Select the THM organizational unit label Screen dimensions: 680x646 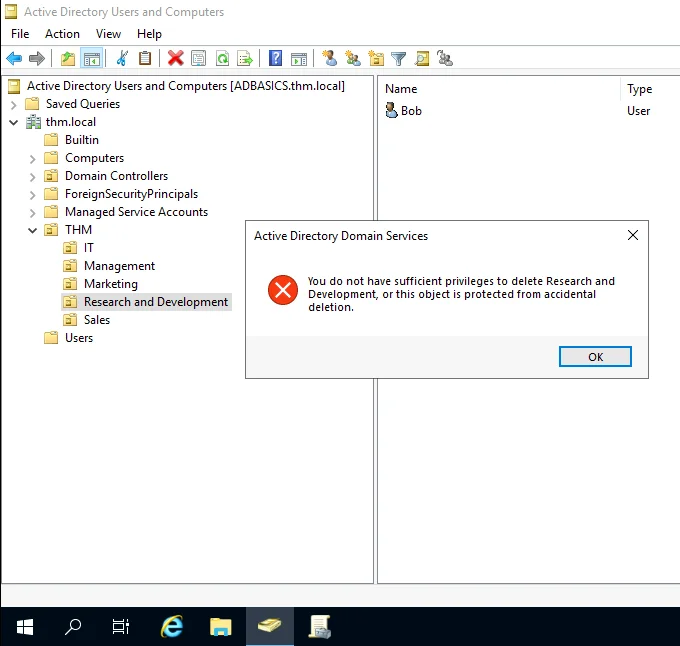point(78,229)
